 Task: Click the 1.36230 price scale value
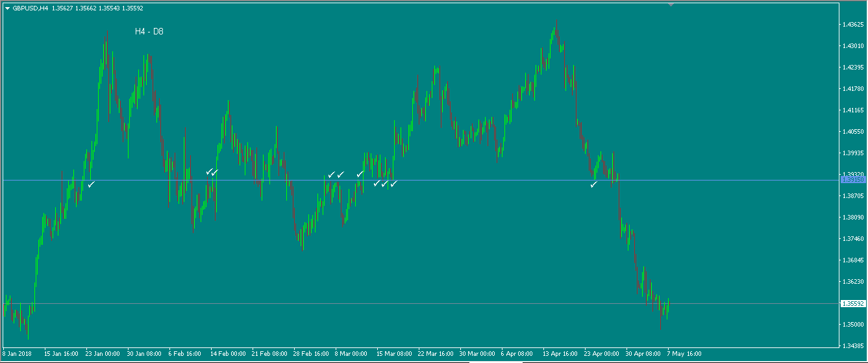coord(852,282)
